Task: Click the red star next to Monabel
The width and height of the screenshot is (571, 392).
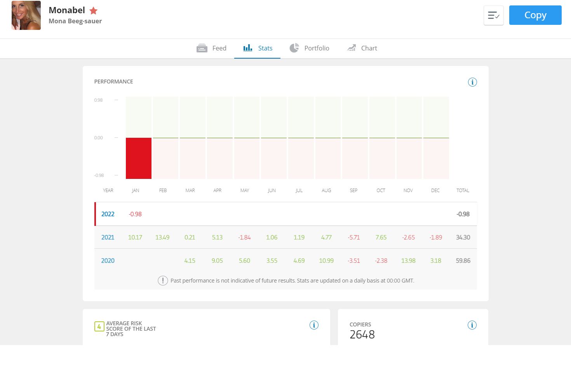Action: pos(93,10)
